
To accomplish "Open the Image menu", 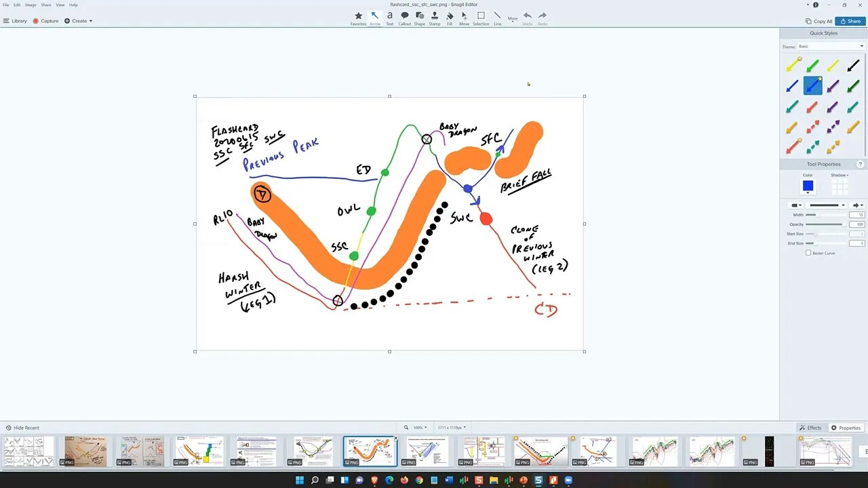I will click(31, 5).
